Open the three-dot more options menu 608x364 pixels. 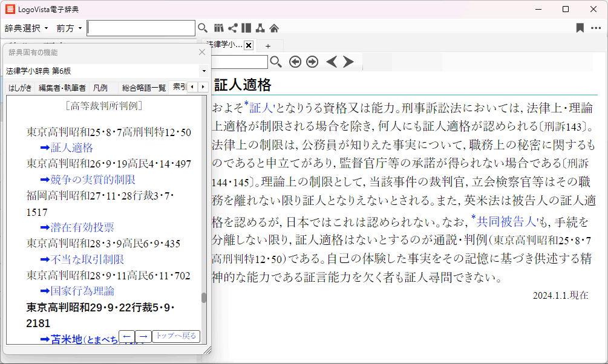coord(596,28)
